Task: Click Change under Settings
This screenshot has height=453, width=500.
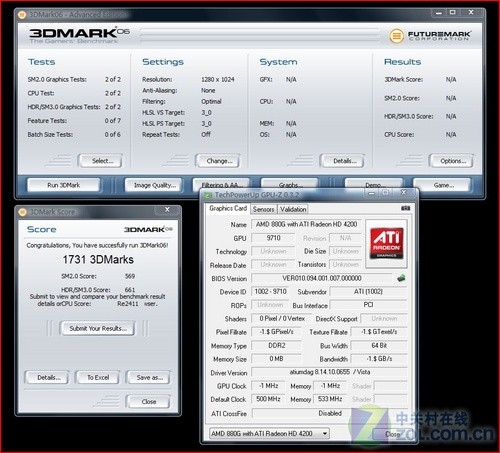Action: 219,161
